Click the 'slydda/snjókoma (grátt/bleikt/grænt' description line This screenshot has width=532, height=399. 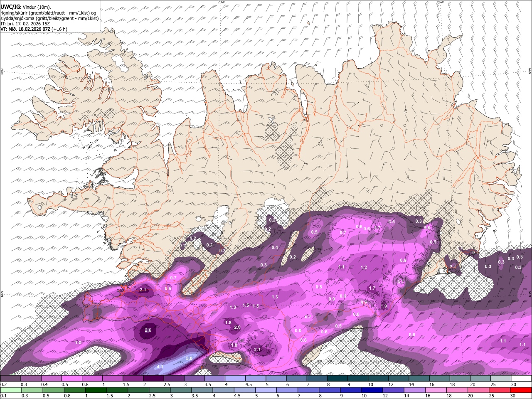pos(49,18)
